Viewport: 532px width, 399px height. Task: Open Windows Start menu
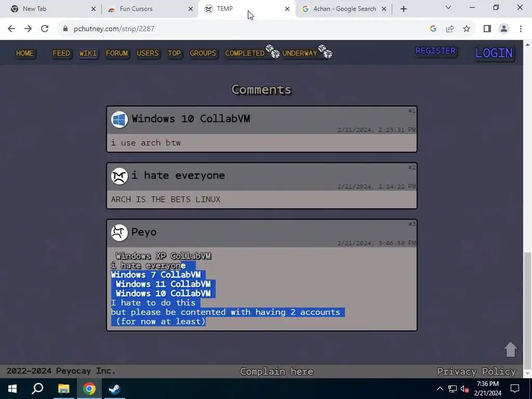point(12,389)
